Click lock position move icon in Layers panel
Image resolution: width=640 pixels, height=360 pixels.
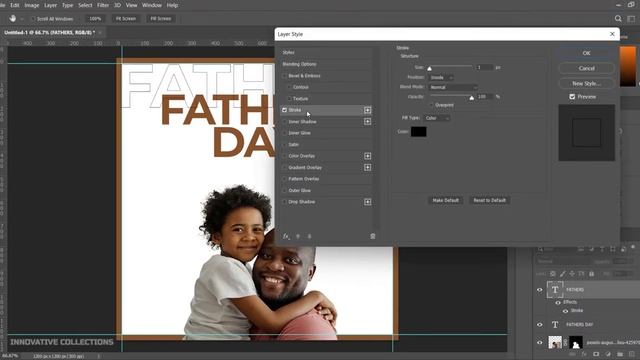(x=572, y=274)
